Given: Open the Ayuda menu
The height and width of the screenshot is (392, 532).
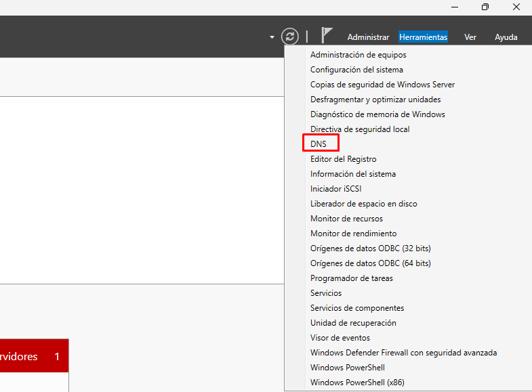Looking at the screenshot, I should 506,37.
